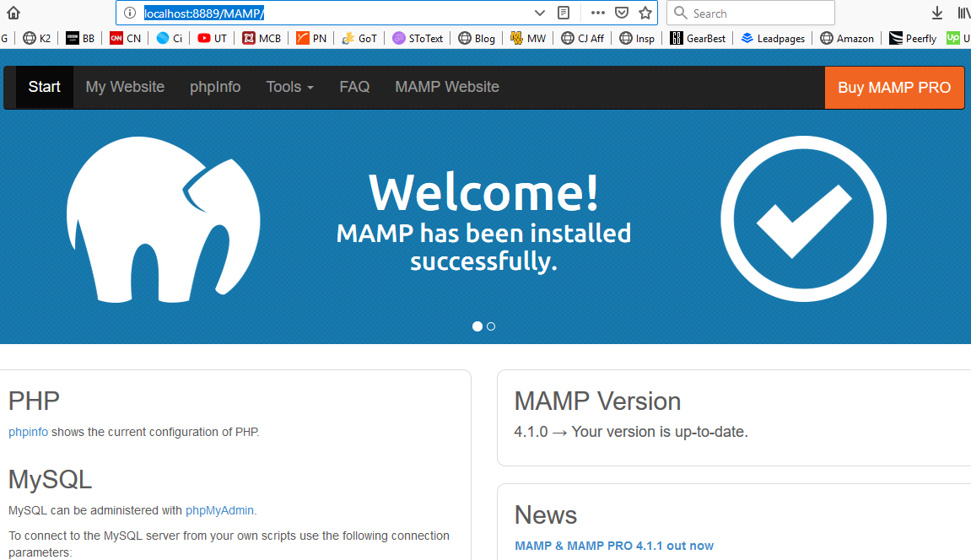Open the Downloads arrow icon

(x=937, y=13)
